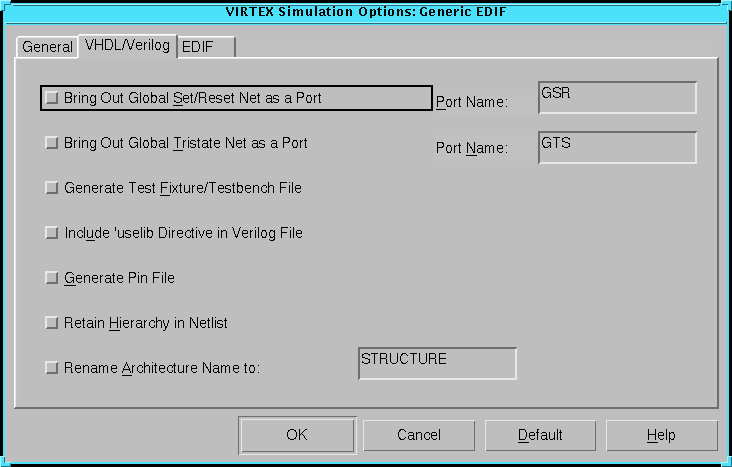Viewport: 732px width, 467px height.
Task: Enable Bring Out Global Set/Reset Net checkbox
Action: point(52,98)
